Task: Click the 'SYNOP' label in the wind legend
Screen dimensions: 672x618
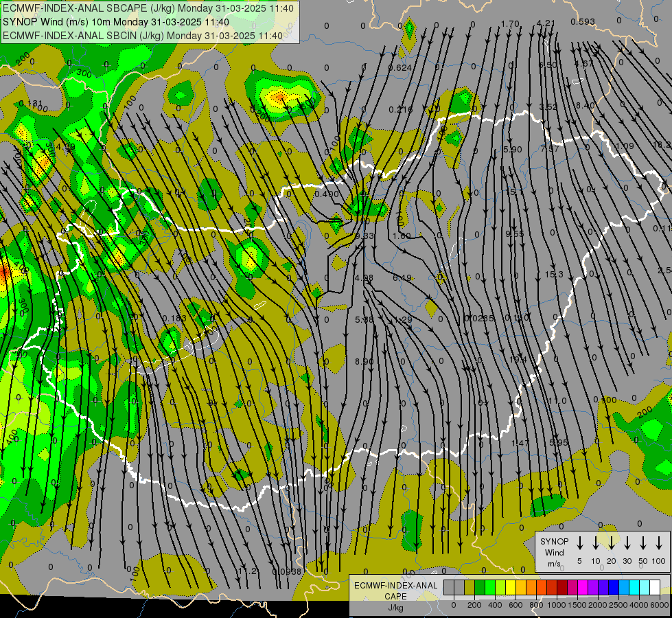Action: pyautogui.click(x=554, y=541)
